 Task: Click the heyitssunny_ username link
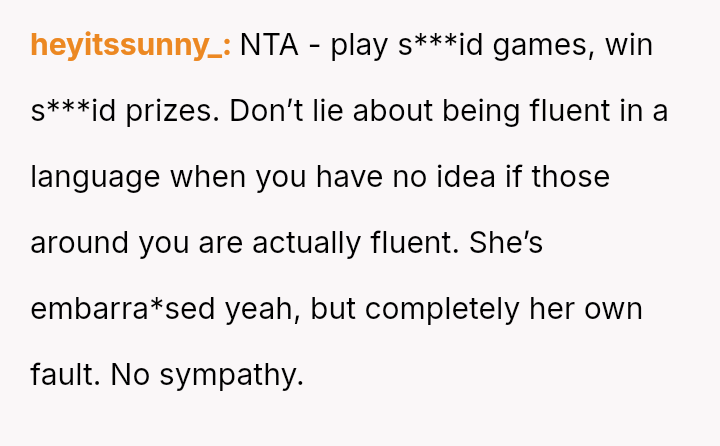pos(130,46)
